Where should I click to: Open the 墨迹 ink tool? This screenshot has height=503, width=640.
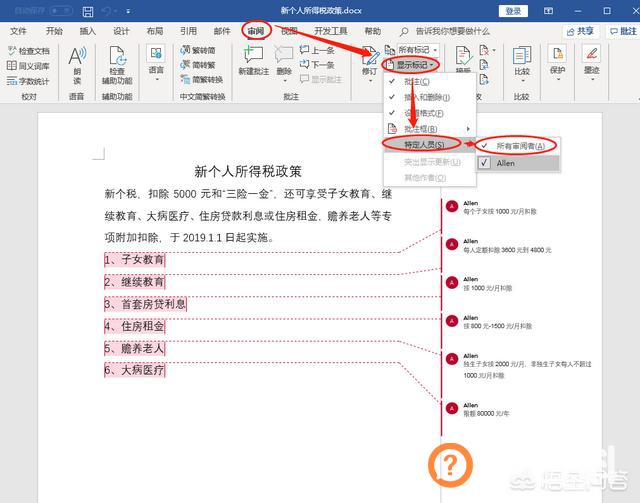[591, 60]
